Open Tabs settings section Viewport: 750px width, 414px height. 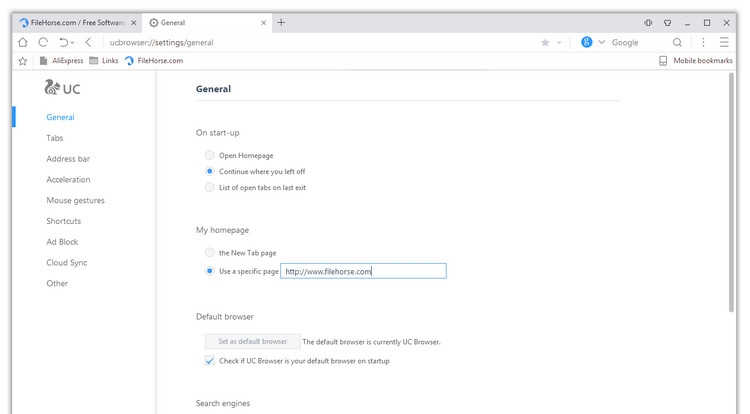[x=55, y=138]
